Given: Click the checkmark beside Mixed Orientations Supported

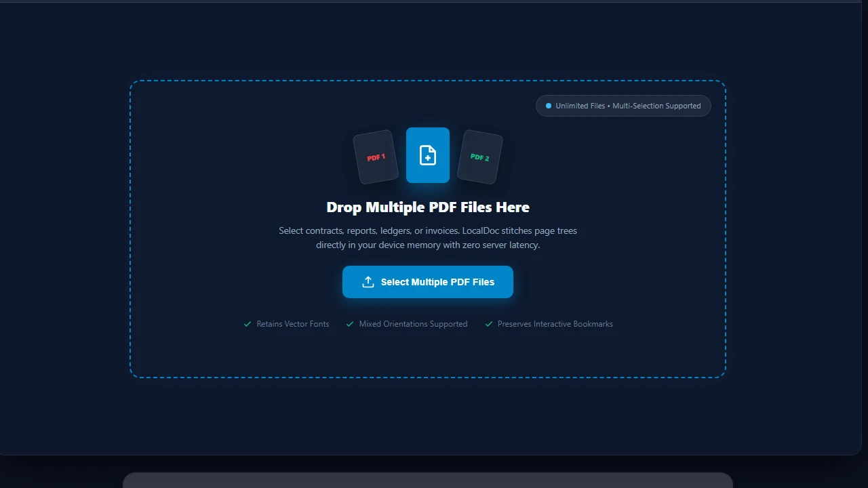Looking at the screenshot, I should pos(350,324).
